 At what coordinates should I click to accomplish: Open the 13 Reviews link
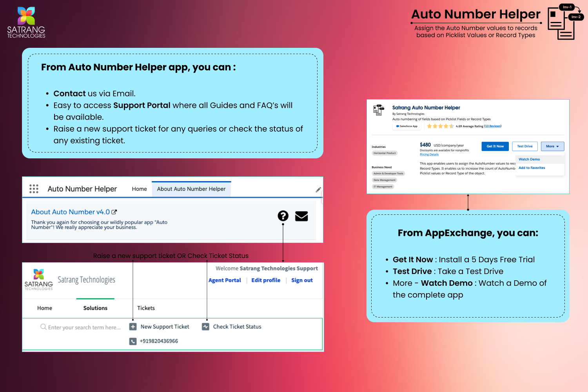pyautogui.click(x=493, y=126)
